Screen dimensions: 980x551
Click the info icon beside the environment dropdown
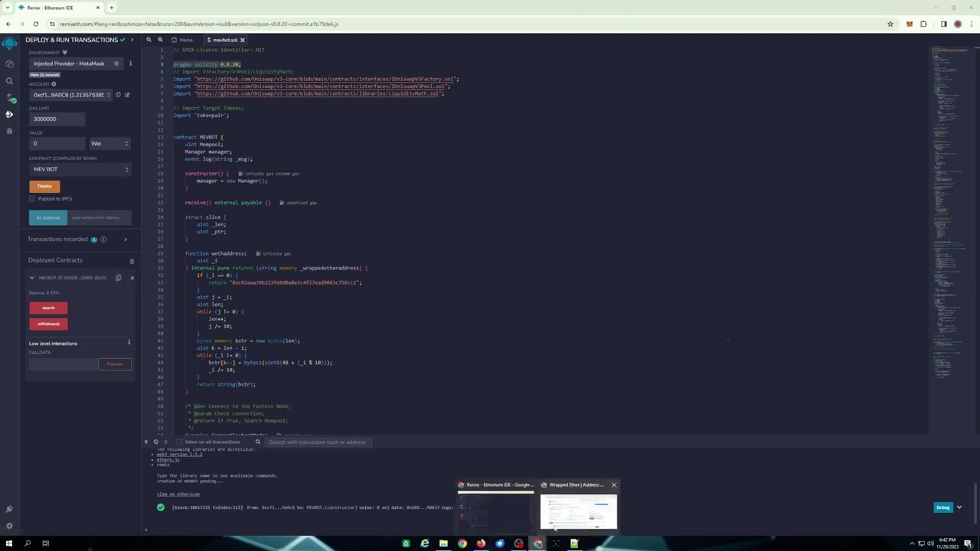coord(130,64)
